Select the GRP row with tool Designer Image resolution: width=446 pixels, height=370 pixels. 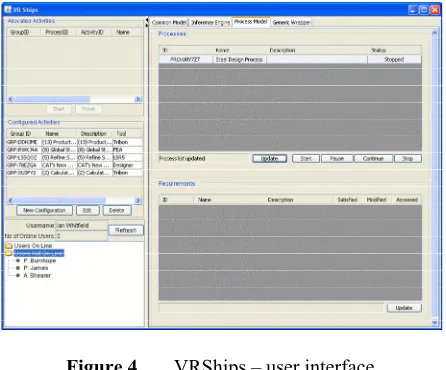[74, 165]
